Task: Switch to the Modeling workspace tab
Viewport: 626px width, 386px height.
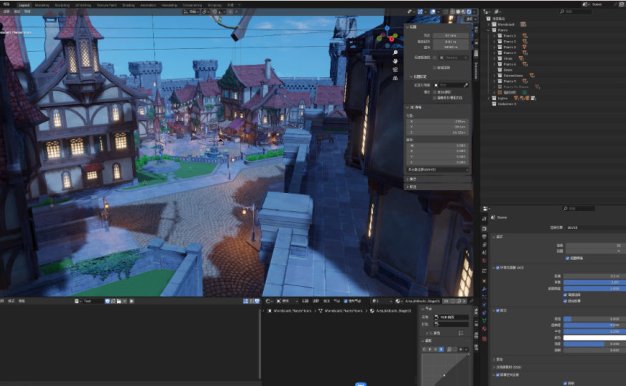Action: (x=42, y=5)
